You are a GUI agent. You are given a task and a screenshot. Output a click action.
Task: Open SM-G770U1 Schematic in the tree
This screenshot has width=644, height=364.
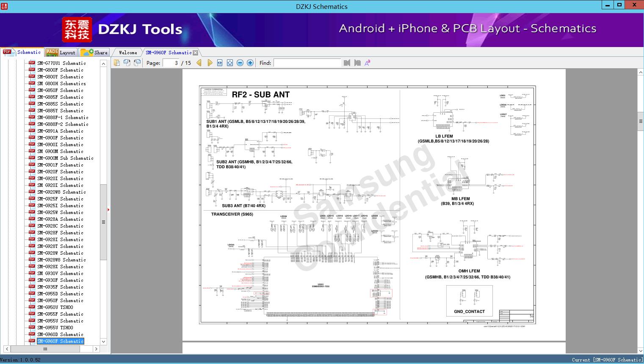pos(61,63)
